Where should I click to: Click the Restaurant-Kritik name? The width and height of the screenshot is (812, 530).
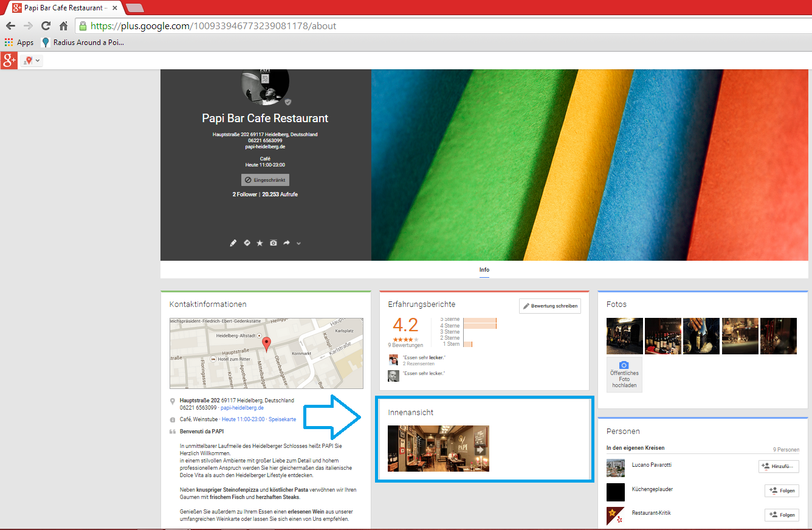point(651,513)
